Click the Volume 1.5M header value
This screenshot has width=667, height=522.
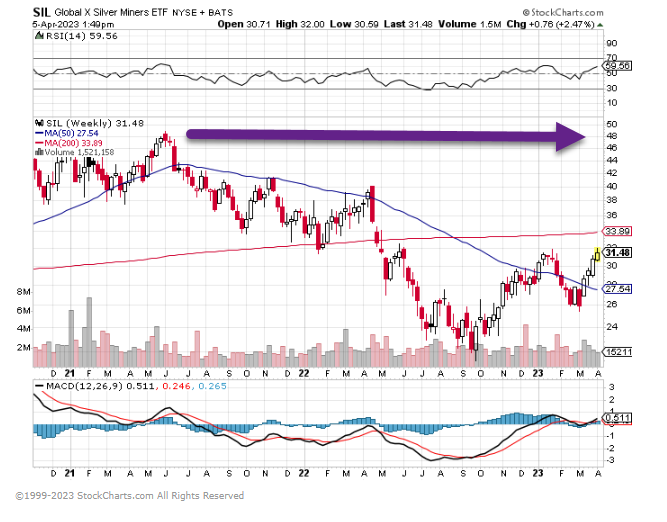(x=470, y=24)
